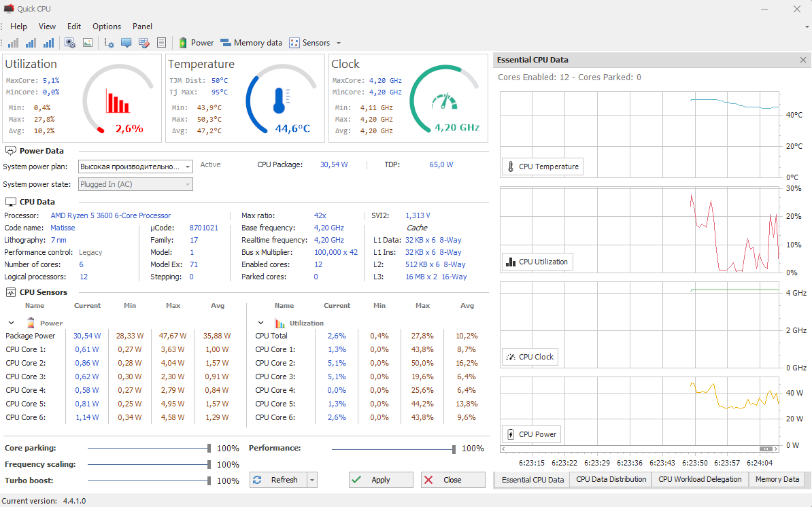Click the CPU Power graph legend

(x=531, y=434)
